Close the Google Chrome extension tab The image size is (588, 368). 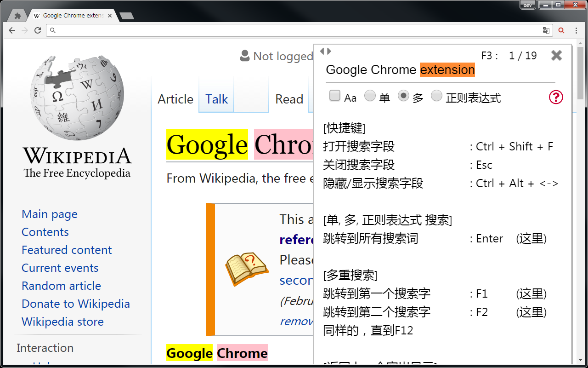click(x=110, y=16)
